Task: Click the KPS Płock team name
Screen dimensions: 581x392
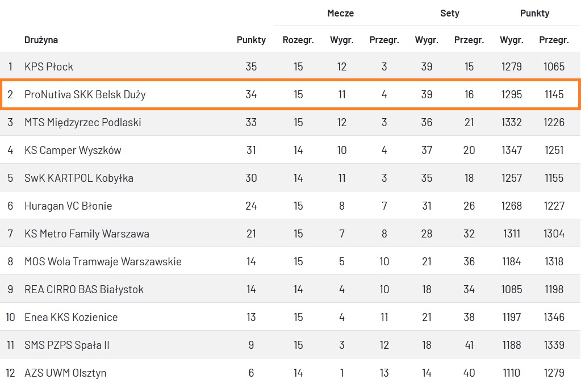Action: 49,66
